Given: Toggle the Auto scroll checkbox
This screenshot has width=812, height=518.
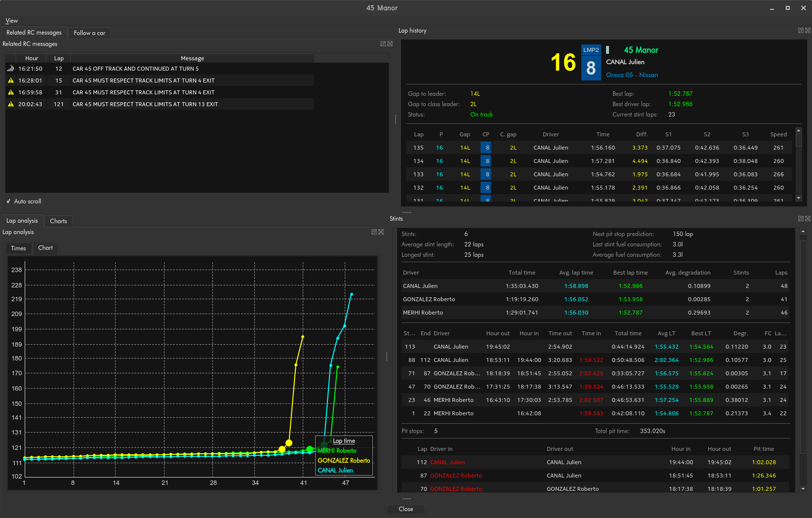Looking at the screenshot, I should (x=8, y=201).
